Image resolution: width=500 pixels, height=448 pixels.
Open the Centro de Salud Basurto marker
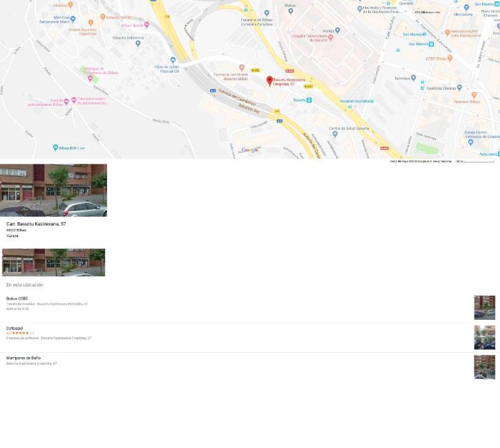[x=335, y=134]
